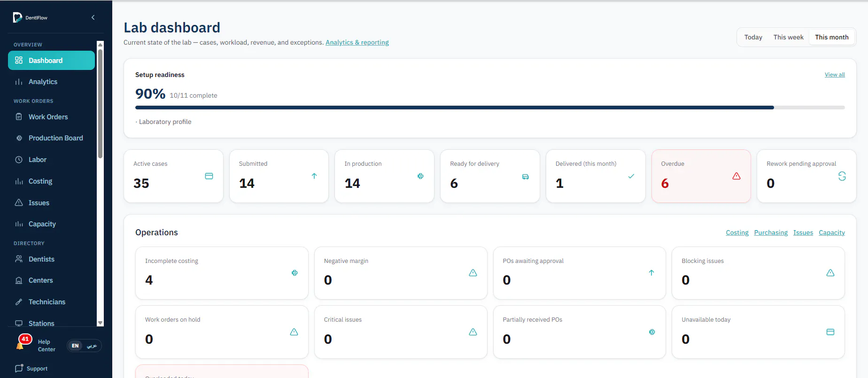Click the Centers building icon
This screenshot has width=868, height=378.
tap(19, 280)
